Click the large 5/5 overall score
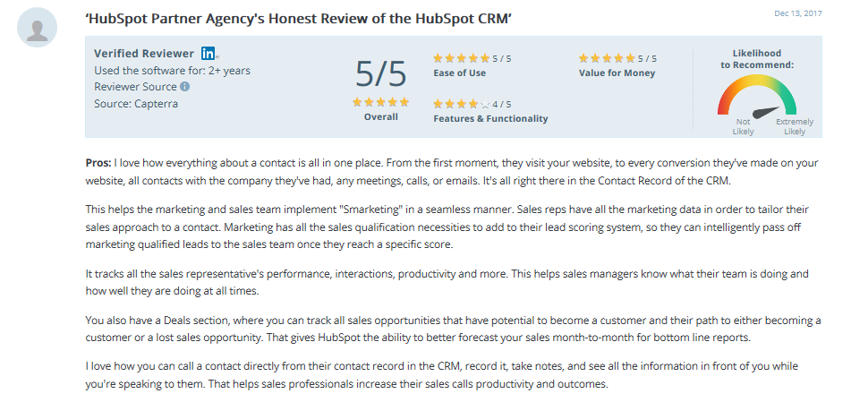868x402 pixels. tap(381, 73)
